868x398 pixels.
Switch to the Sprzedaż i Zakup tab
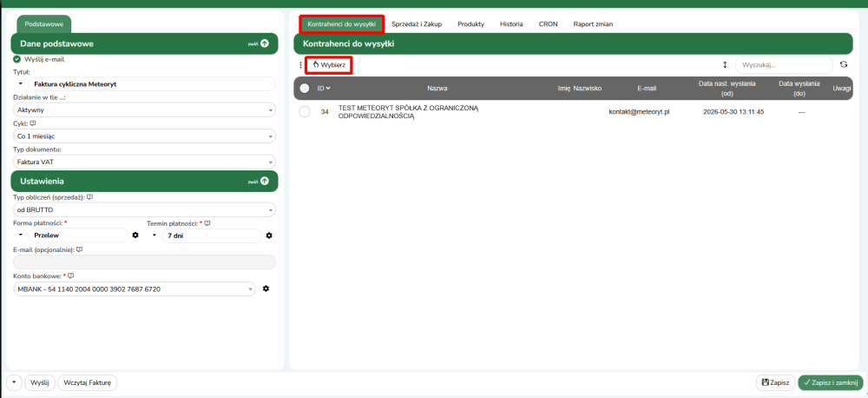click(x=417, y=24)
